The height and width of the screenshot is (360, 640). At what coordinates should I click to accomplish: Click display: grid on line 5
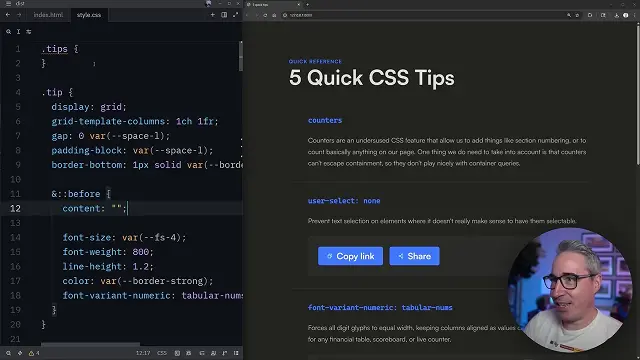click(x=89, y=107)
